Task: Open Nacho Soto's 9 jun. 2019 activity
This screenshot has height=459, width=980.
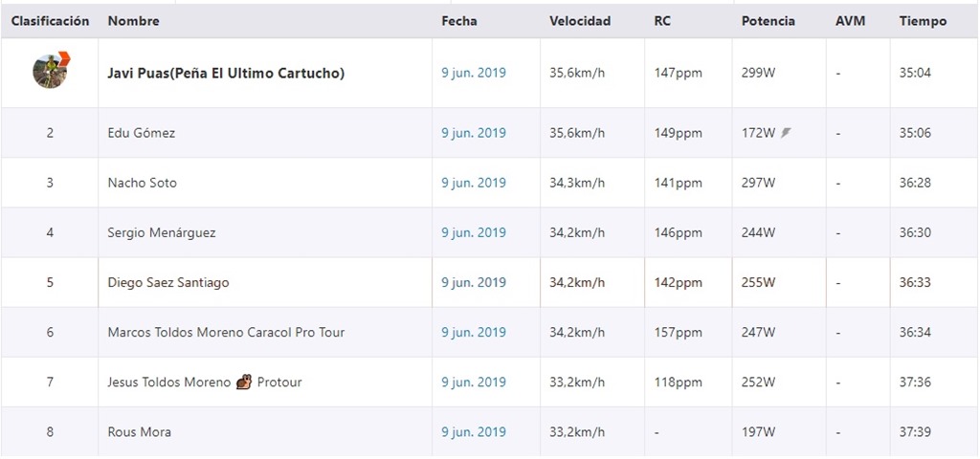Action: tap(474, 183)
